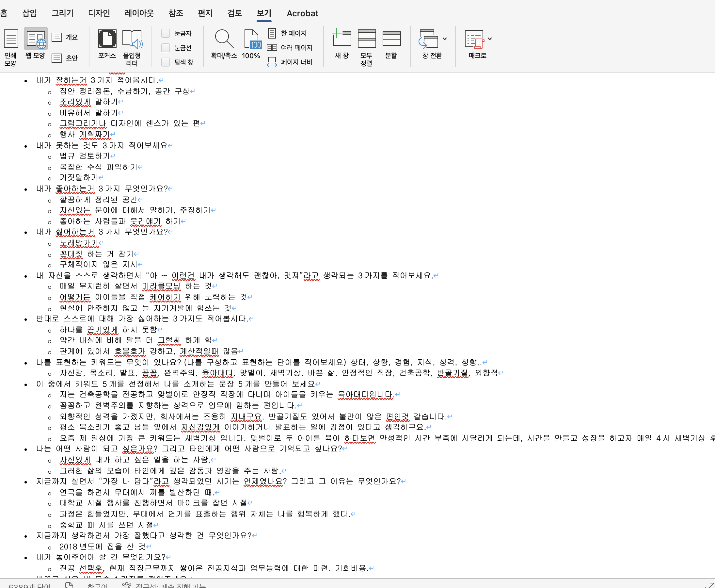Viewport: 715px width, 588px height.
Task: Open a New Window (새 창)
Action: tap(341, 45)
